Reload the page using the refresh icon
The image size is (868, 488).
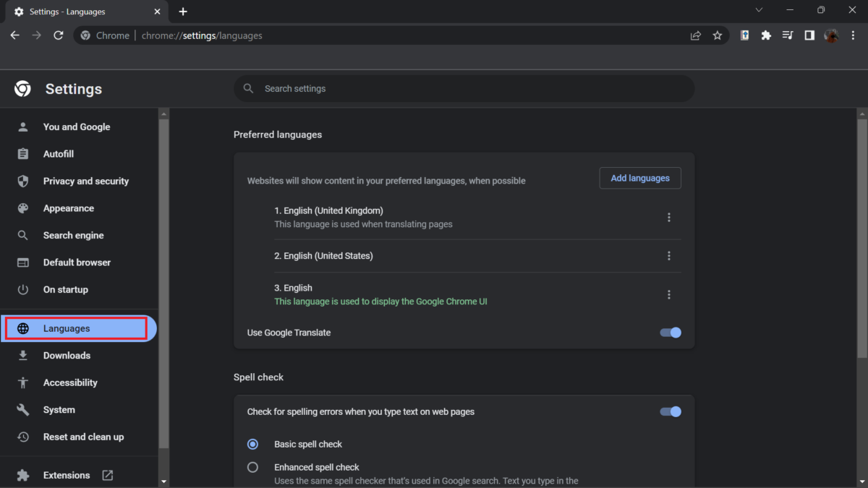(x=59, y=35)
